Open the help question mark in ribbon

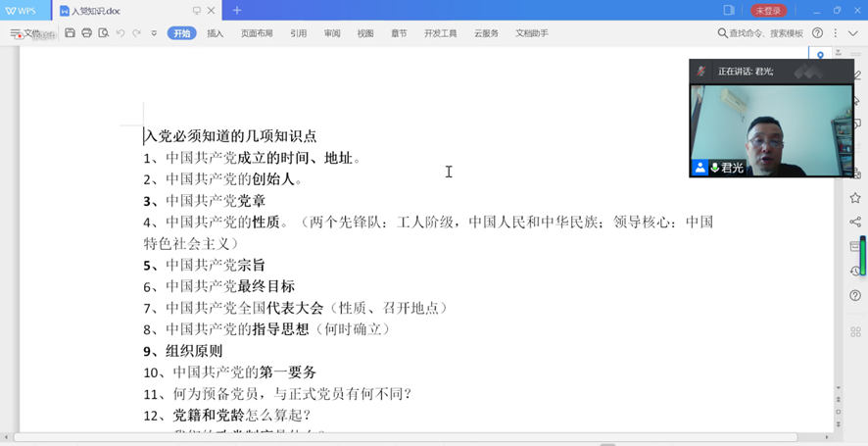click(818, 33)
